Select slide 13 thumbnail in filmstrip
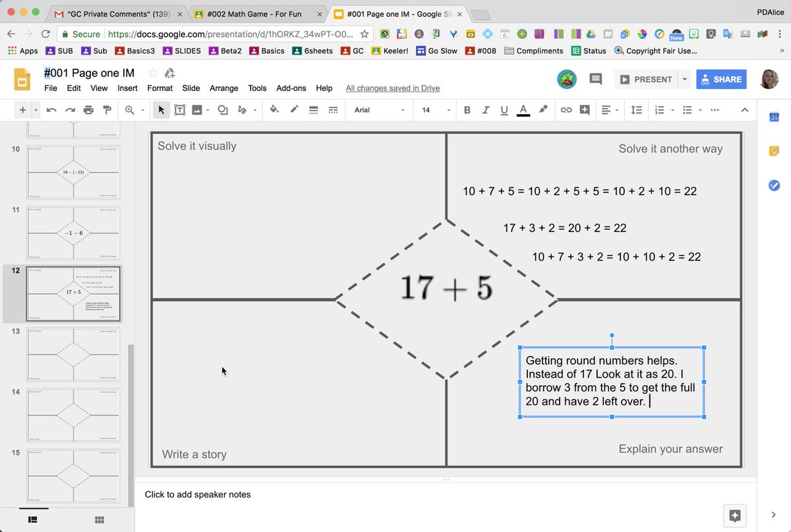791x532 pixels. [x=73, y=355]
